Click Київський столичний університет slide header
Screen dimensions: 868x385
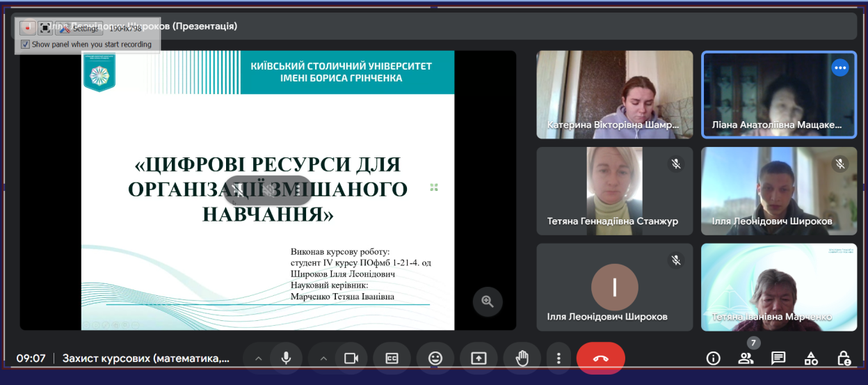click(x=341, y=72)
